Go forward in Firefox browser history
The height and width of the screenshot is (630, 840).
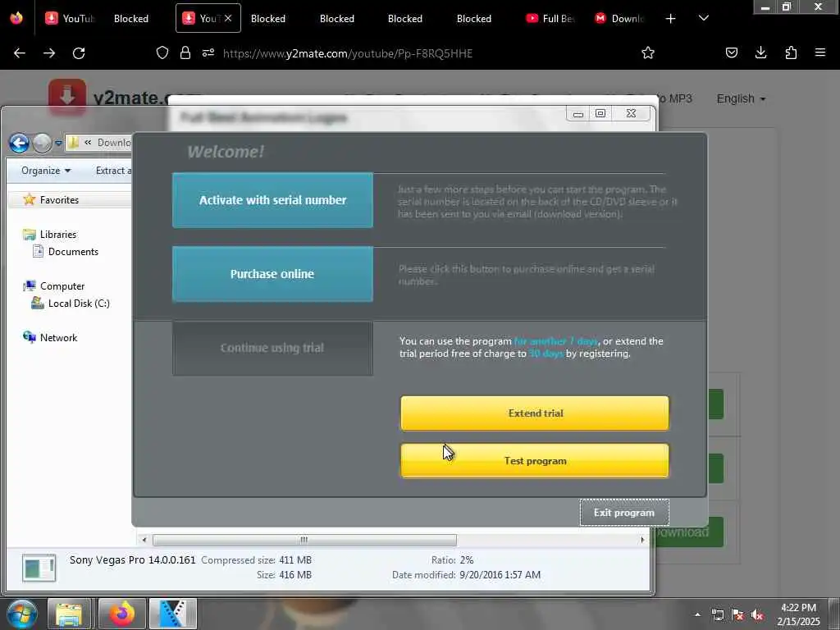coord(49,53)
